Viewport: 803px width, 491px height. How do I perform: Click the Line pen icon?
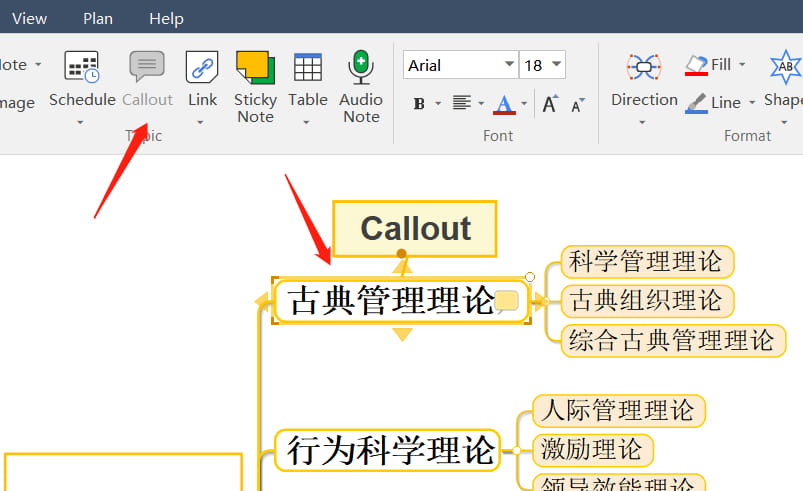coord(697,102)
